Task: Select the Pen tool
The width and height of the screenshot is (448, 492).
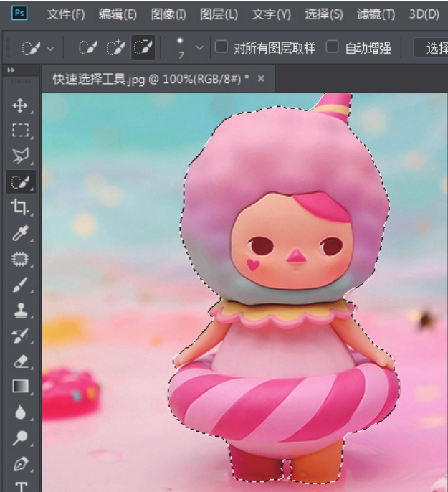Action: click(20, 463)
